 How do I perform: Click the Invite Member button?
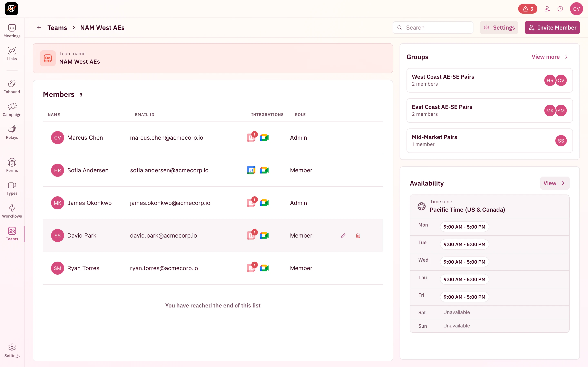tap(552, 28)
